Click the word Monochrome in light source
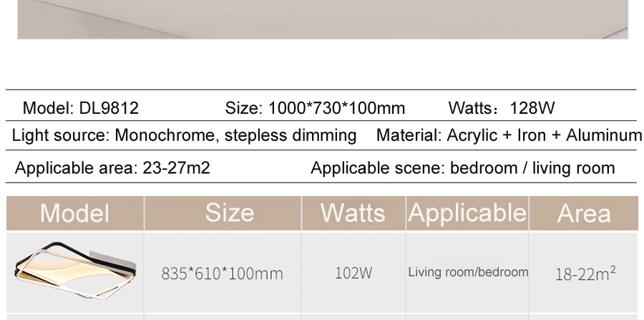Image resolution: width=644 pixels, height=320 pixels. click(166, 135)
